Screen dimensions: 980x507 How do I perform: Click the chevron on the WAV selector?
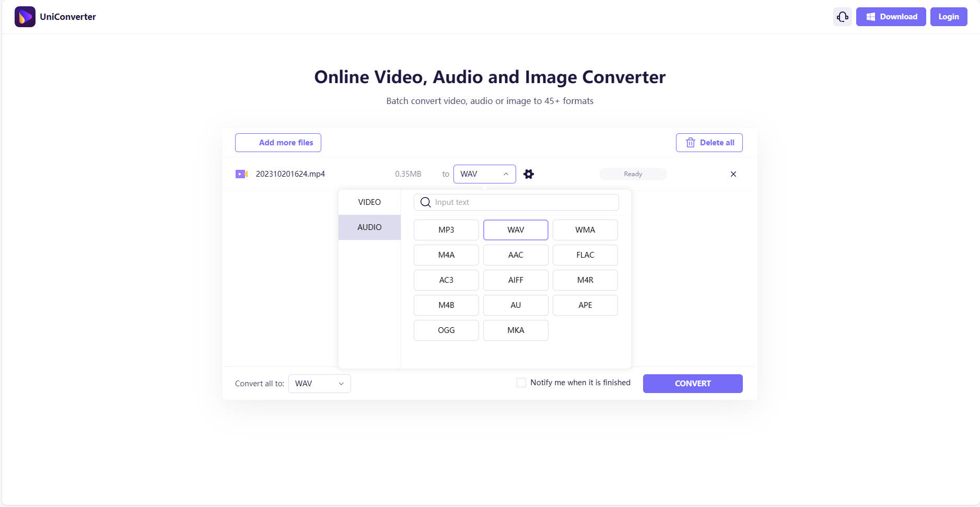pyautogui.click(x=505, y=174)
